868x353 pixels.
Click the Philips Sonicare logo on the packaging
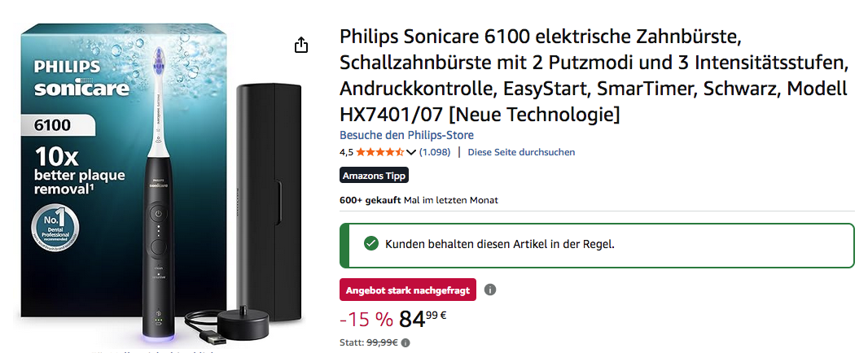point(68,79)
